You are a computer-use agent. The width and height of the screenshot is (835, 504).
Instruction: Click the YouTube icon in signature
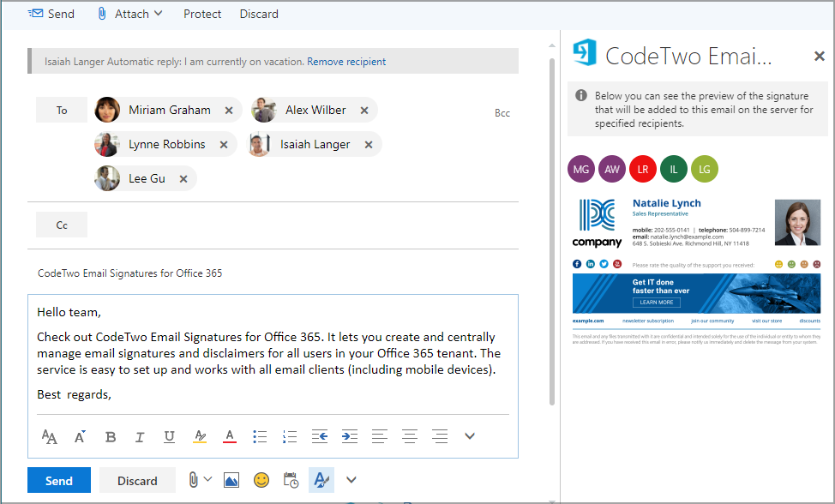click(617, 264)
